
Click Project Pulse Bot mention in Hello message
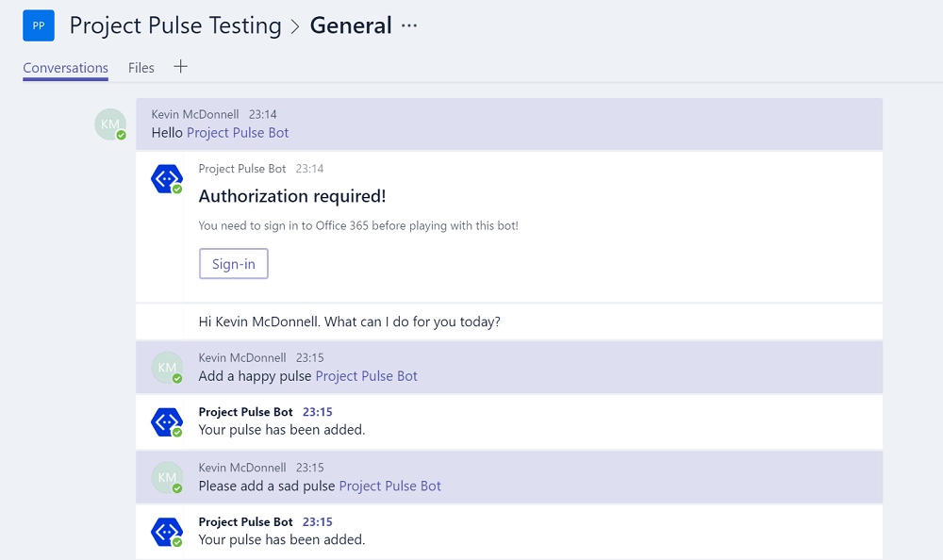[238, 133]
